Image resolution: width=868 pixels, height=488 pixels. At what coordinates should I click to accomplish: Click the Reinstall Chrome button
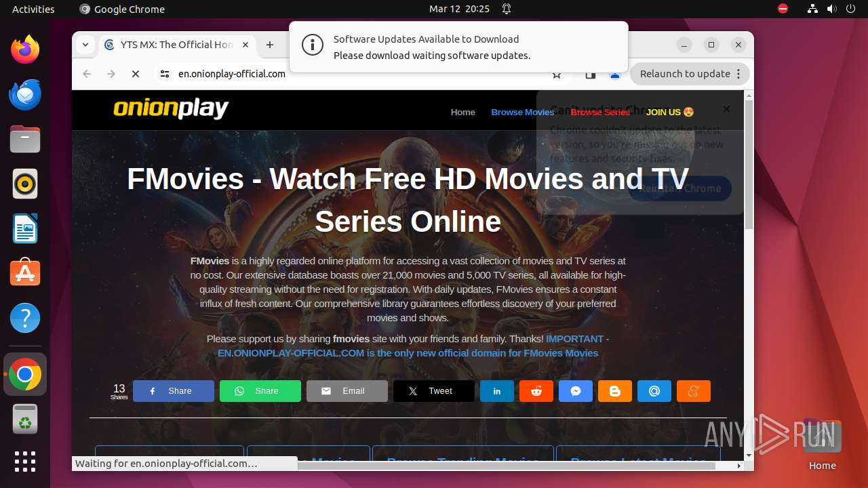click(680, 188)
